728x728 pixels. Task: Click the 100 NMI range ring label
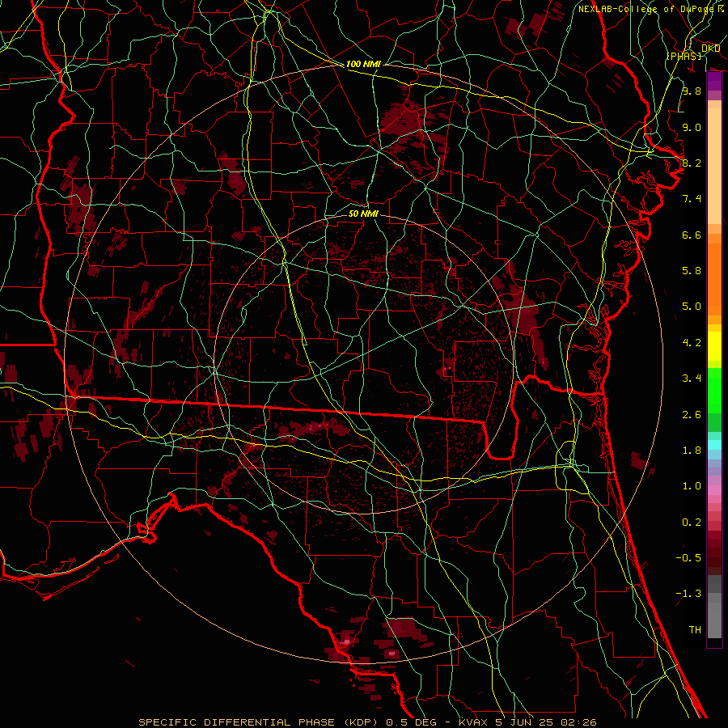(363, 64)
